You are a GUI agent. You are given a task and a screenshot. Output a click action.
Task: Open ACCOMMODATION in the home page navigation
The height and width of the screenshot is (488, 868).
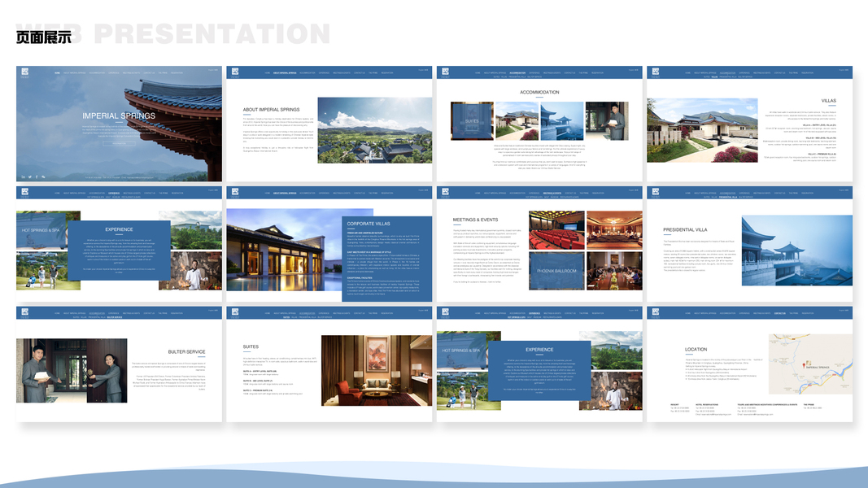[97, 72]
